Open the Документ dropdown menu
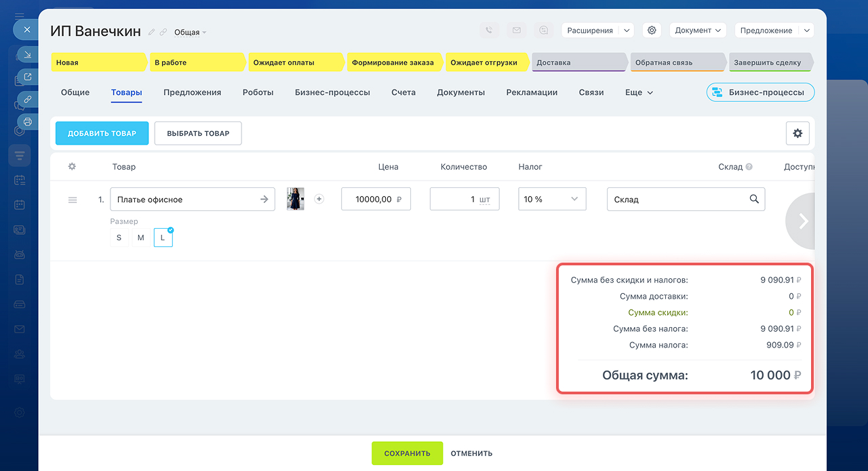This screenshot has height=471, width=868. point(697,31)
